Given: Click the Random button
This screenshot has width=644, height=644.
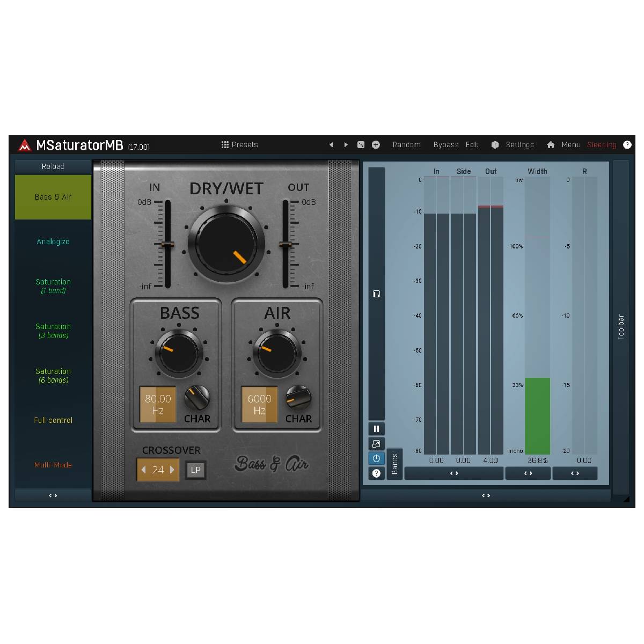Looking at the screenshot, I should 406,145.
